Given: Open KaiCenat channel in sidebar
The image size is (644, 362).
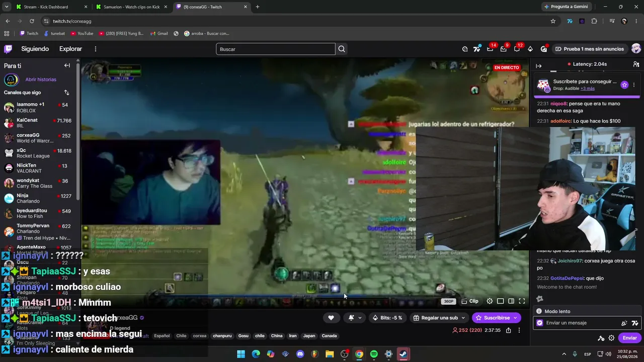Looking at the screenshot, I should [x=38, y=123].
